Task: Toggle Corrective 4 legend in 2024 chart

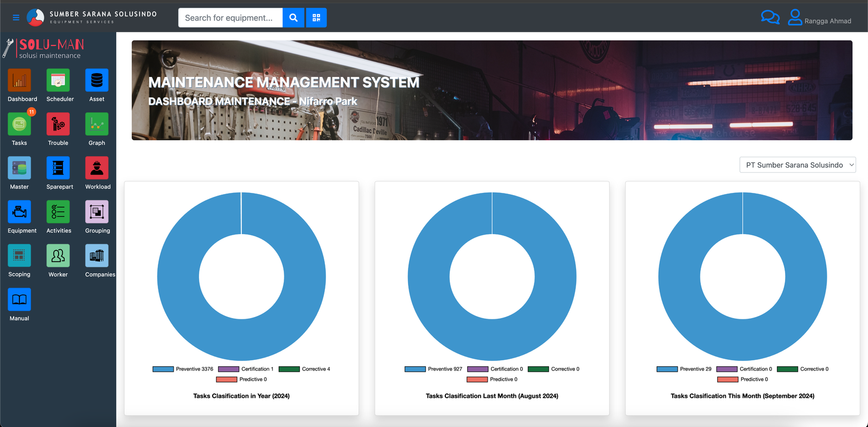Action: click(x=304, y=369)
